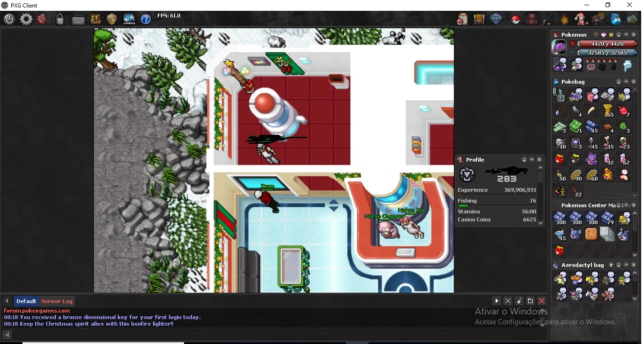Open the two-trainers party icon
This screenshot has height=344, width=644.
[598, 19]
